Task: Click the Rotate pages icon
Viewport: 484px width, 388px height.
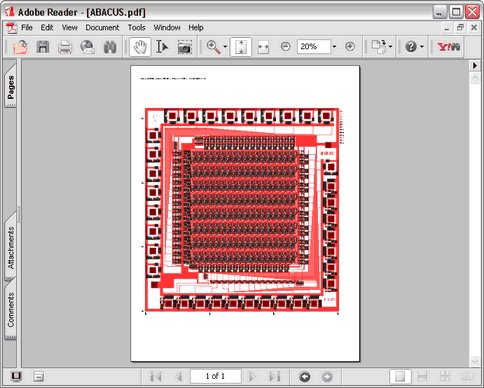Action: tap(379, 47)
